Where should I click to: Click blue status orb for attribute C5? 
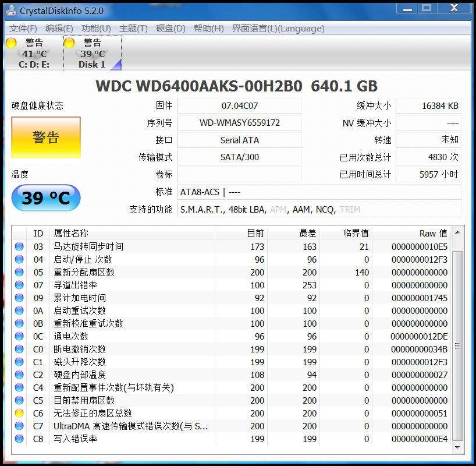pos(19,400)
